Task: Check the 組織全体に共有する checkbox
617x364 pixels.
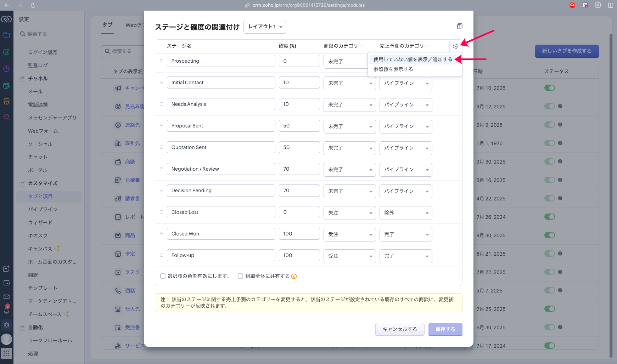Action: 240,276
